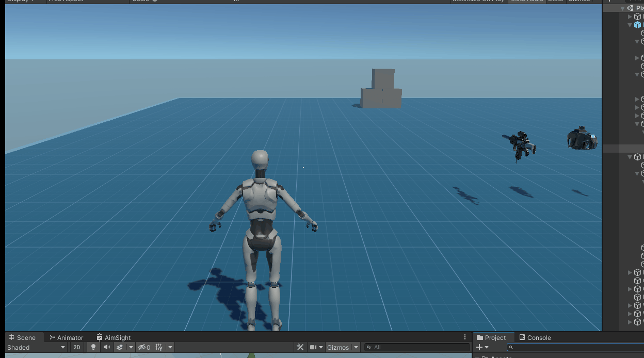Image resolution: width=644 pixels, height=358 pixels.
Task: Click the Scene view search field
Action: pyautogui.click(x=417, y=347)
